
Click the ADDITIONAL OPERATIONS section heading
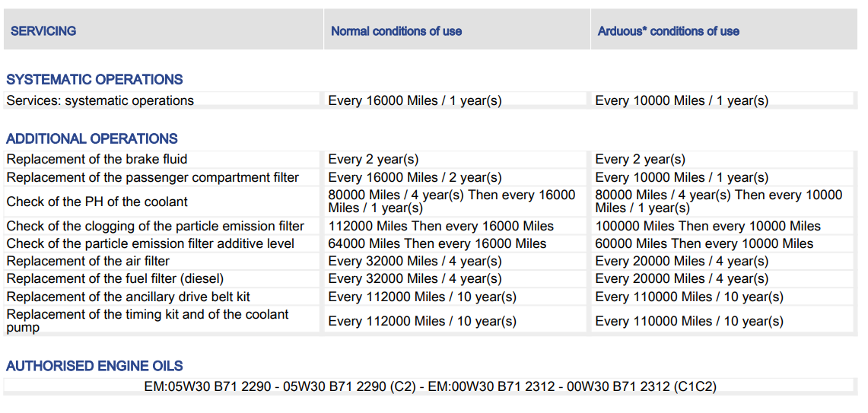coord(92,138)
